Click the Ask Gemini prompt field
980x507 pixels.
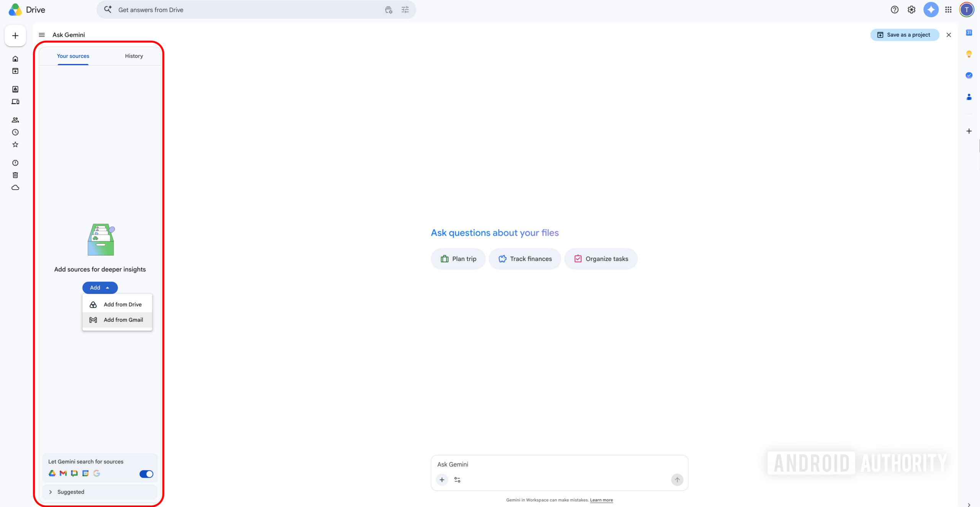click(x=559, y=465)
